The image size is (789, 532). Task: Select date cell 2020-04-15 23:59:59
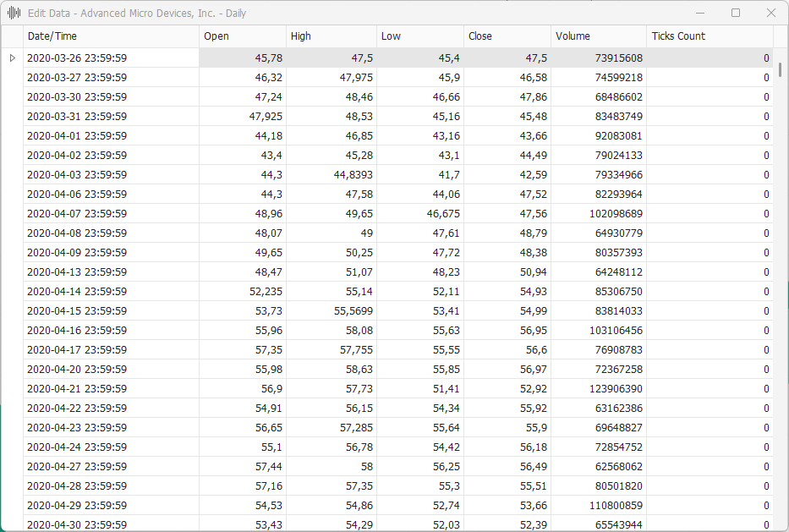click(x=112, y=311)
